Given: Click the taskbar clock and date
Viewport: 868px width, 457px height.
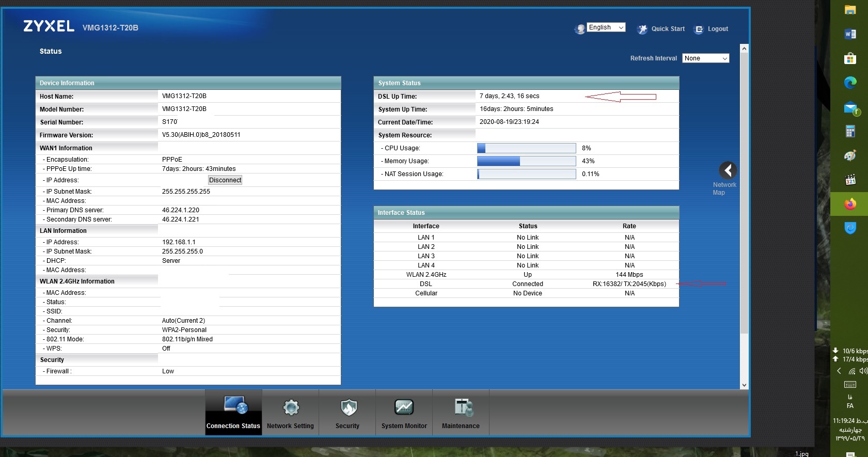Looking at the screenshot, I should 850,430.
